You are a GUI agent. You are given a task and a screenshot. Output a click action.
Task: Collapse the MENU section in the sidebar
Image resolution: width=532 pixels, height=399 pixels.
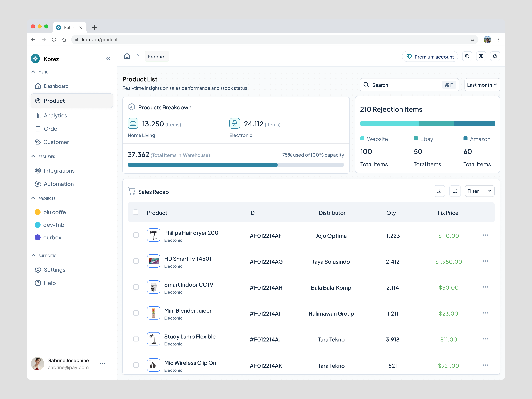(33, 72)
